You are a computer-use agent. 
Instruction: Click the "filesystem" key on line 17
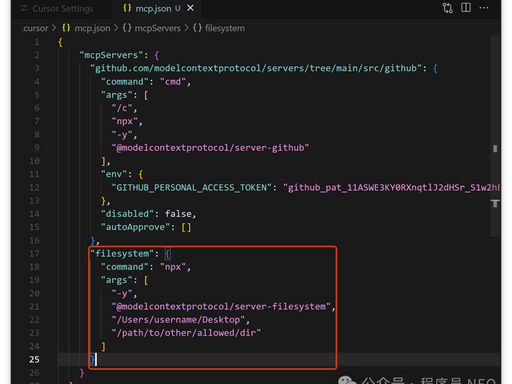click(122, 254)
